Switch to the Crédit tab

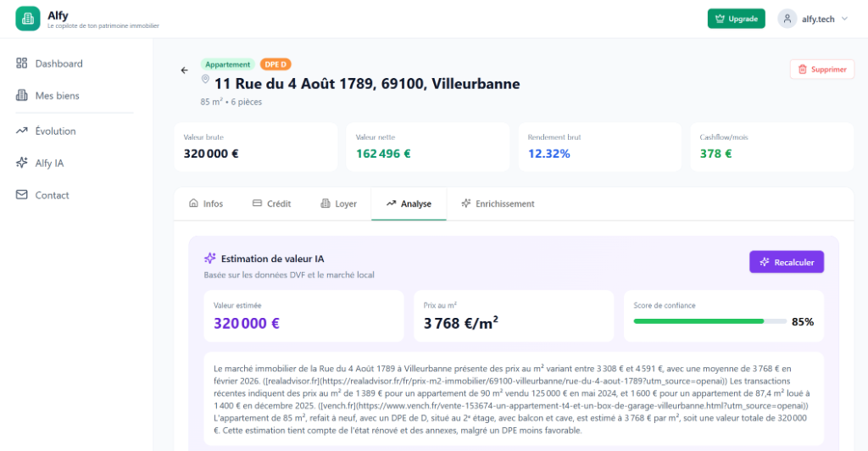tap(272, 203)
